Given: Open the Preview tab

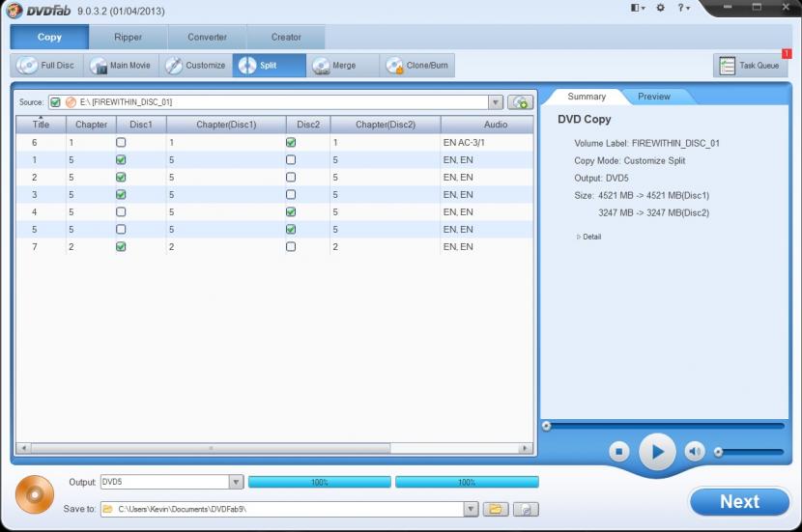Looking at the screenshot, I should (653, 97).
